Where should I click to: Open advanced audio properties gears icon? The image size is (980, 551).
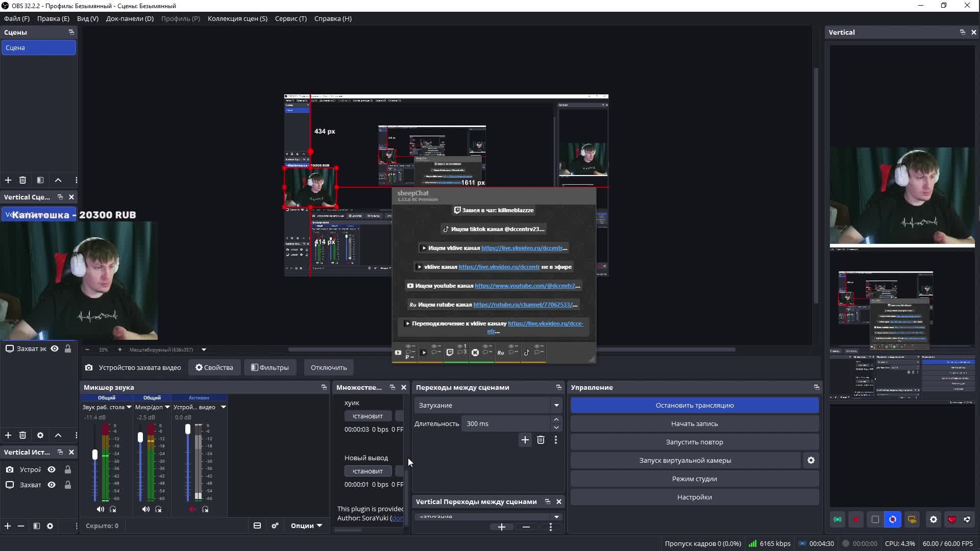tap(275, 525)
